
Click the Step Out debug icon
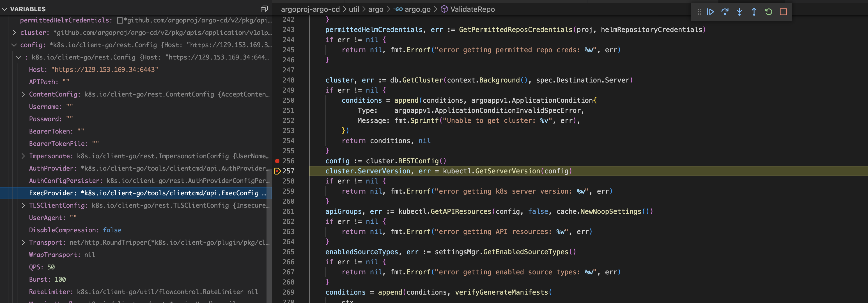click(x=754, y=12)
